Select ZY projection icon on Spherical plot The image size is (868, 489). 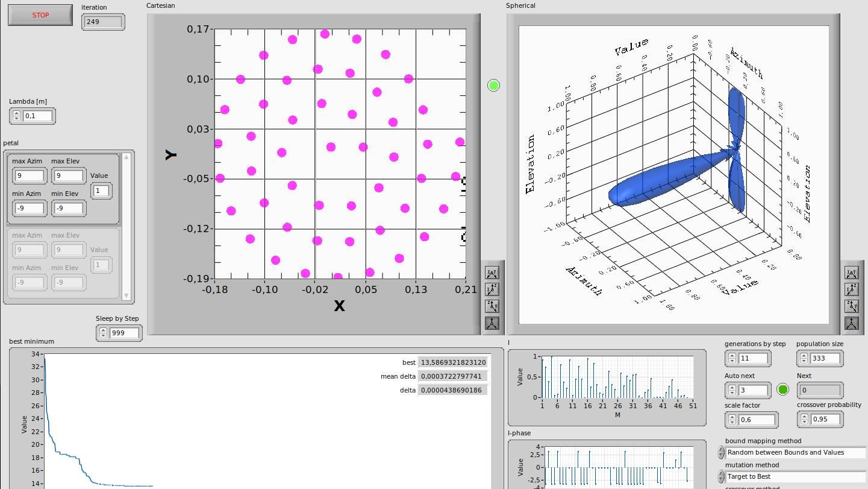852,306
